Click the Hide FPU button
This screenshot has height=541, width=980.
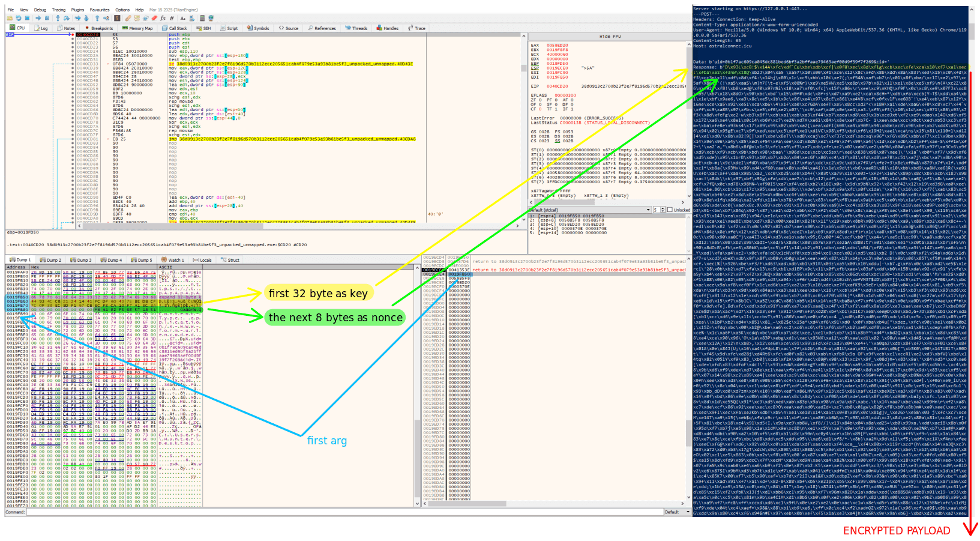[610, 37]
